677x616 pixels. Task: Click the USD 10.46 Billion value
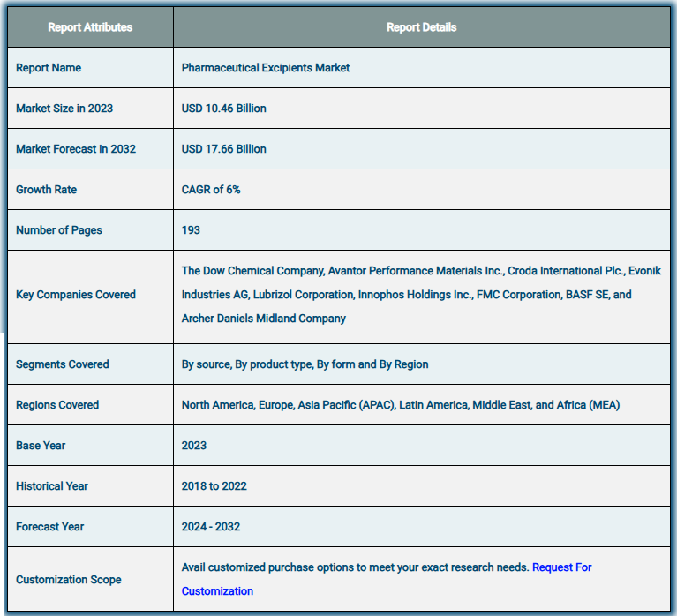(223, 109)
